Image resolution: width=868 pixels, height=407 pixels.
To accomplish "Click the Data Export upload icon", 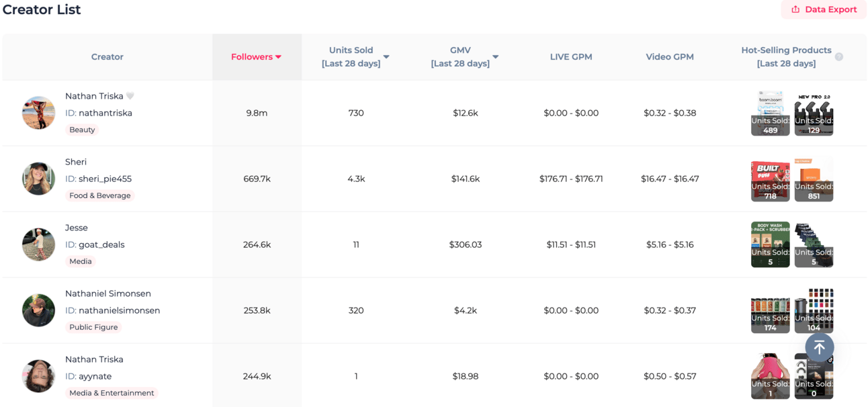I will tap(795, 9).
